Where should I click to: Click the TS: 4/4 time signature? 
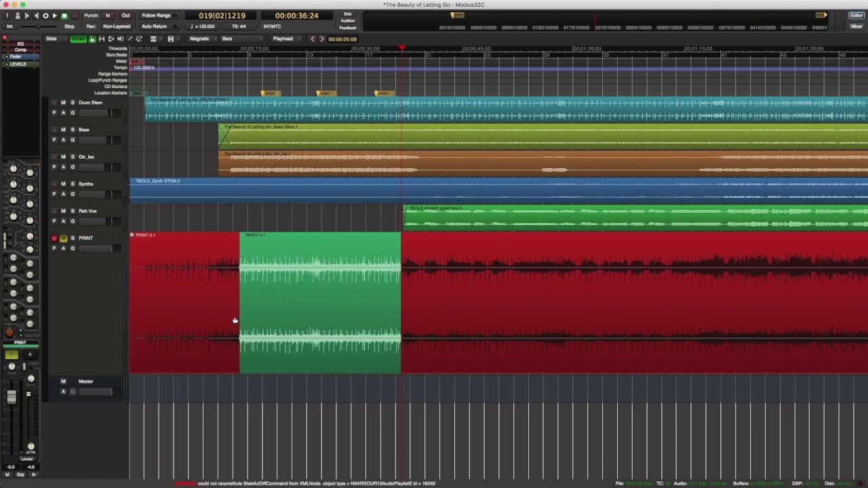tap(239, 26)
